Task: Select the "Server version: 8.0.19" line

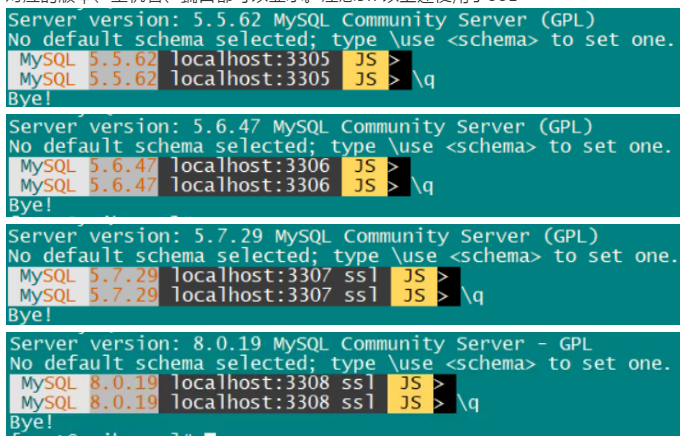Action: tap(301, 344)
